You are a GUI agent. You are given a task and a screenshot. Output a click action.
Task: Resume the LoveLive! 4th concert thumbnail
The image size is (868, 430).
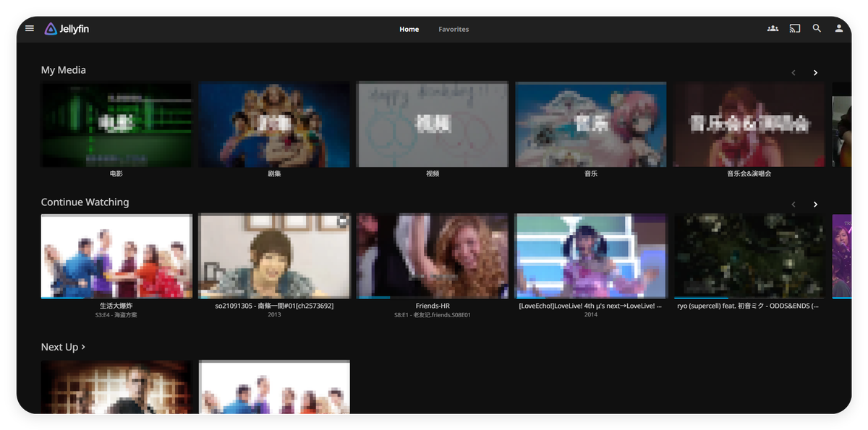click(591, 256)
